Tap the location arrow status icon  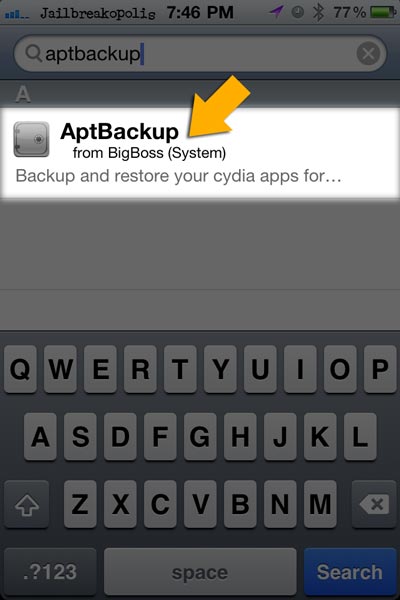[276, 12]
